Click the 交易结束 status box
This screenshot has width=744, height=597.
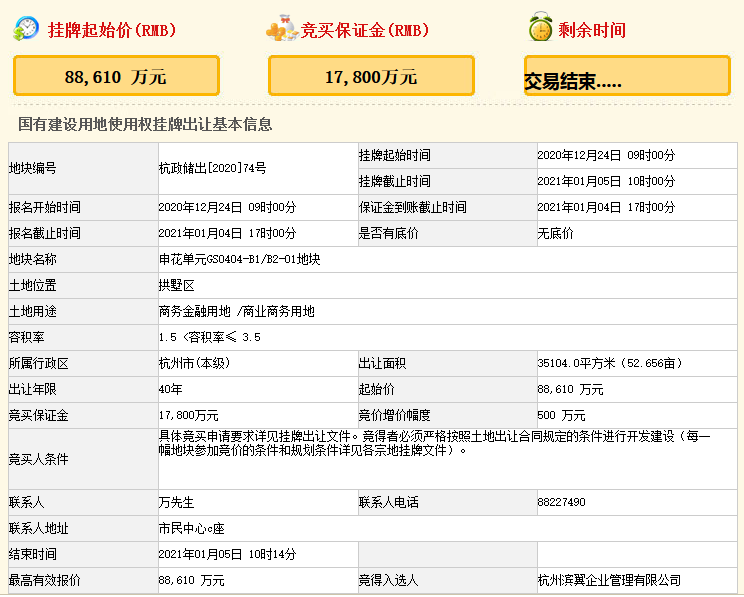(x=627, y=77)
